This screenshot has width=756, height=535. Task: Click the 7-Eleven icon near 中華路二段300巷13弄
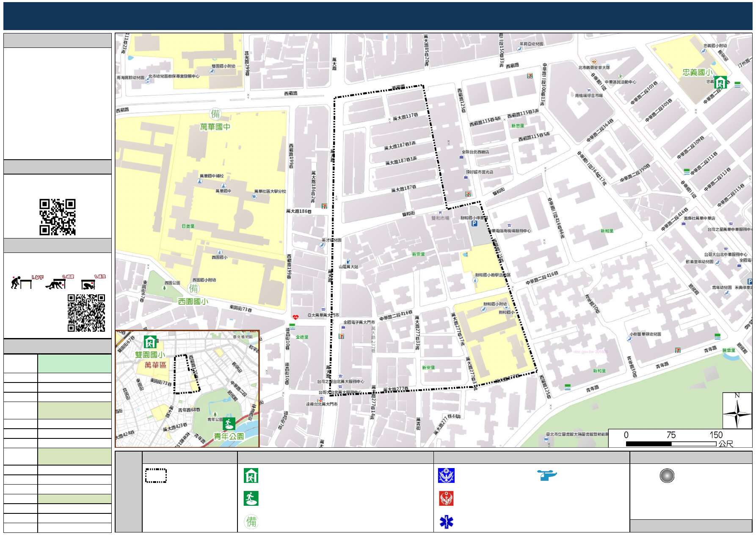530,75
